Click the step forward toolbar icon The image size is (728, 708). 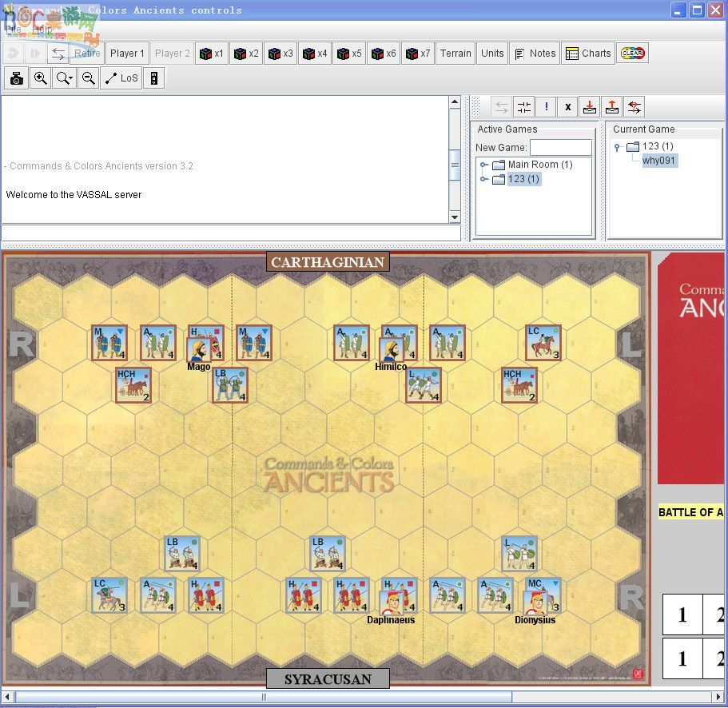coord(35,54)
